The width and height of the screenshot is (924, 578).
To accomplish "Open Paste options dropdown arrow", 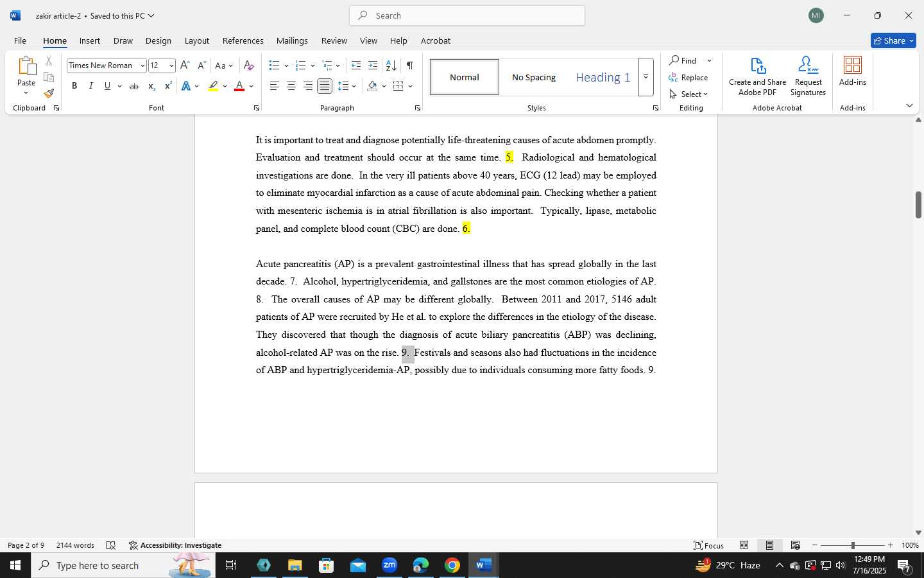I will click(x=26, y=92).
